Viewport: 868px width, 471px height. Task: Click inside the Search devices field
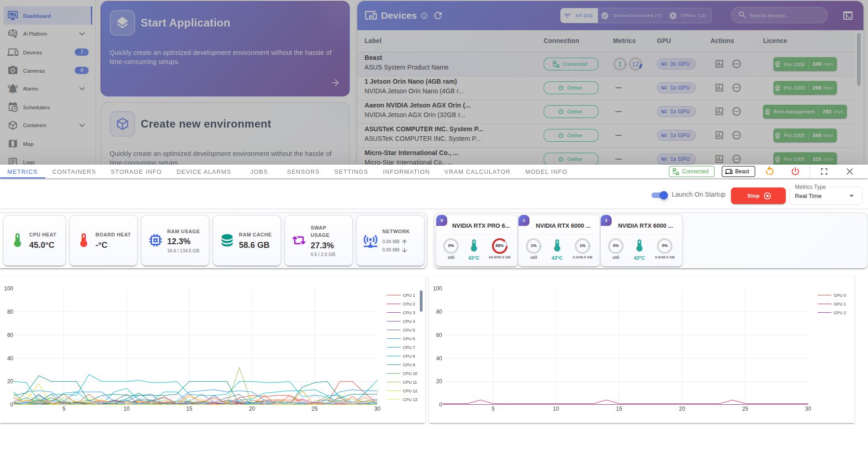coord(779,15)
